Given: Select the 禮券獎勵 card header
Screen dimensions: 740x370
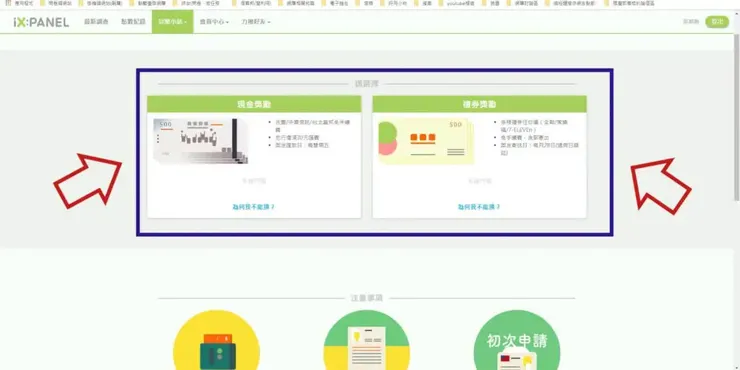Looking at the screenshot, I should [x=479, y=104].
